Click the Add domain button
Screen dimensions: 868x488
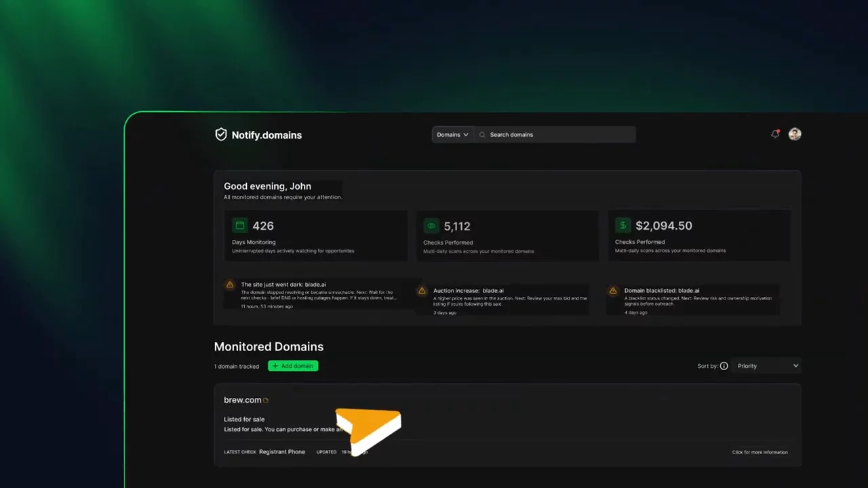pos(293,366)
